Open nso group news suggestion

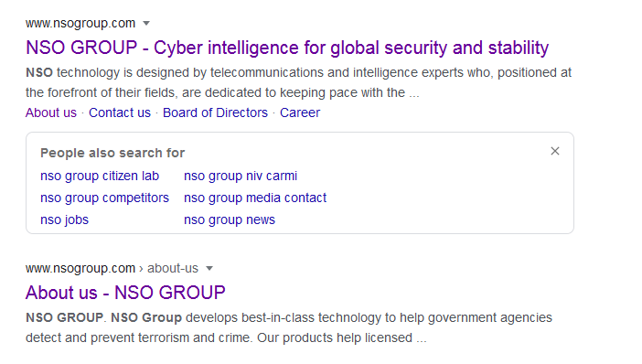pyautogui.click(x=230, y=219)
